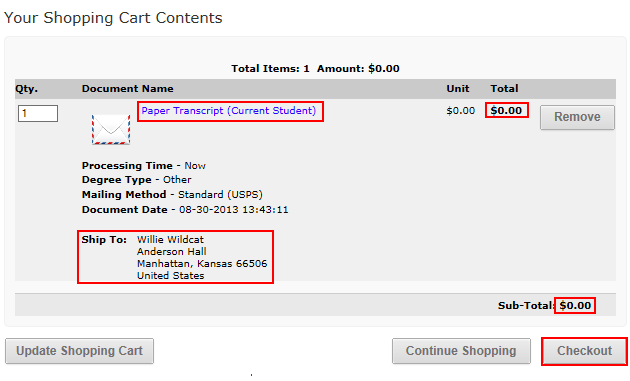Click 'Mailing Method - Standard (USPS)' line

(x=172, y=195)
